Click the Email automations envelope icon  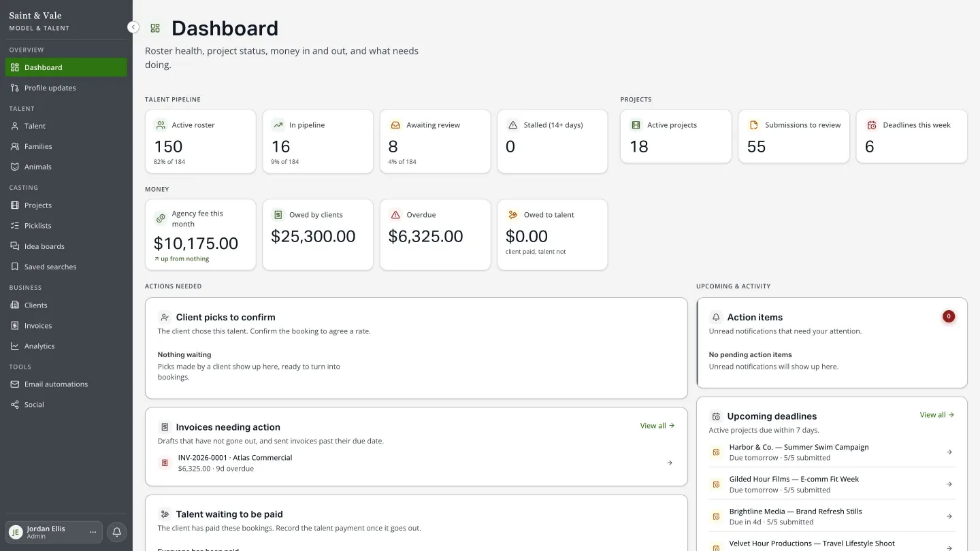click(15, 384)
